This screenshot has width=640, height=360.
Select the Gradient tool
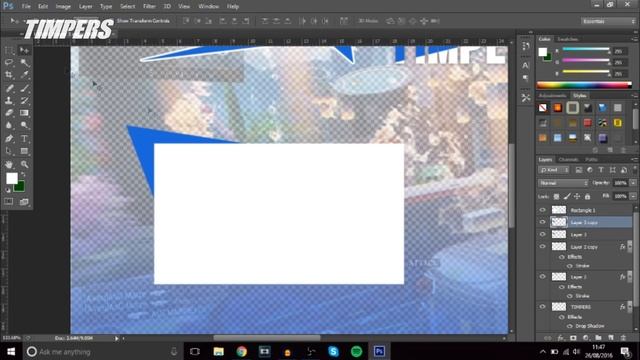[24, 113]
